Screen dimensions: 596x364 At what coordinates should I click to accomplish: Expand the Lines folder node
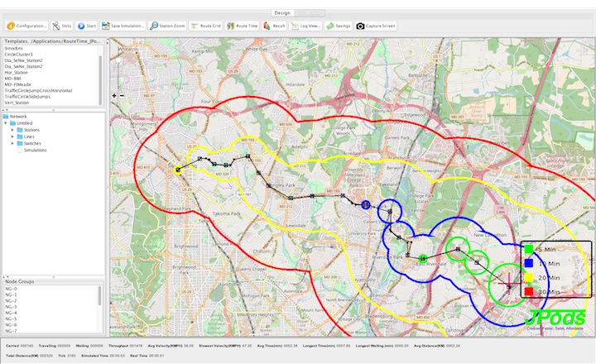tap(12, 137)
